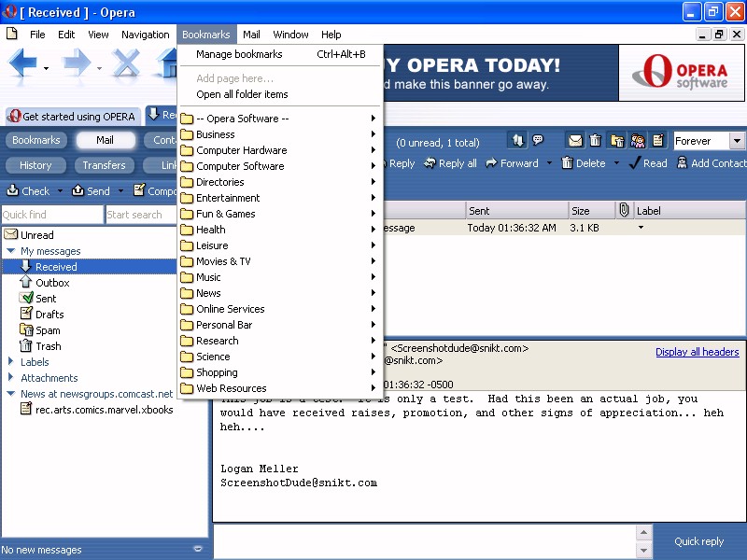Open the Web Resources bookmark folder
The height and width of the screenshot is (560, 747).
281,388
